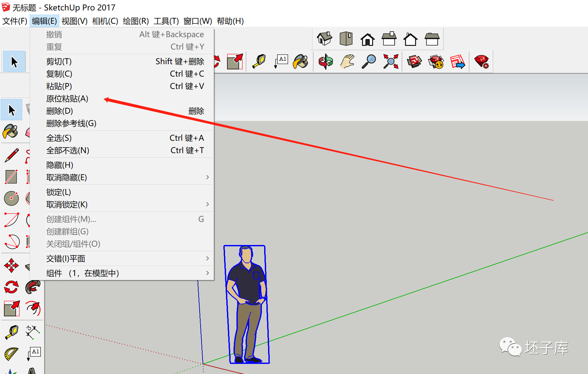
Task: Select the Paint Bucket in top toolbar
Action: (x=301, y=62)
